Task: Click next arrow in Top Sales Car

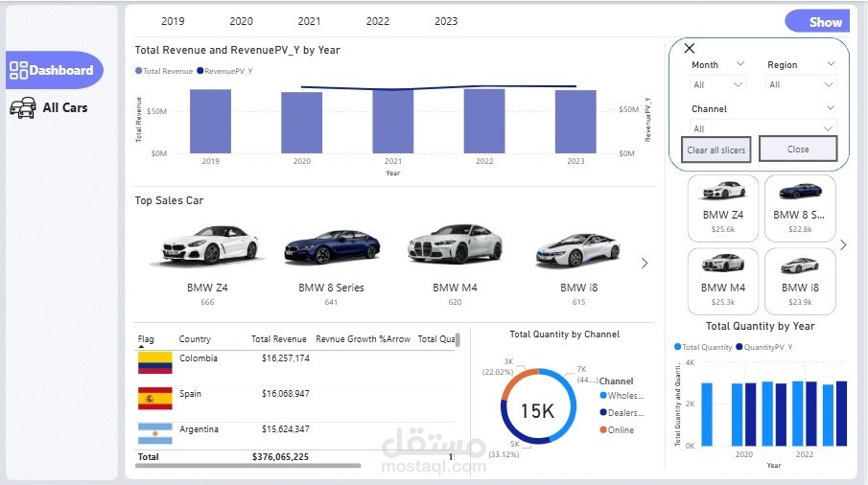Action: pos(645,264)
